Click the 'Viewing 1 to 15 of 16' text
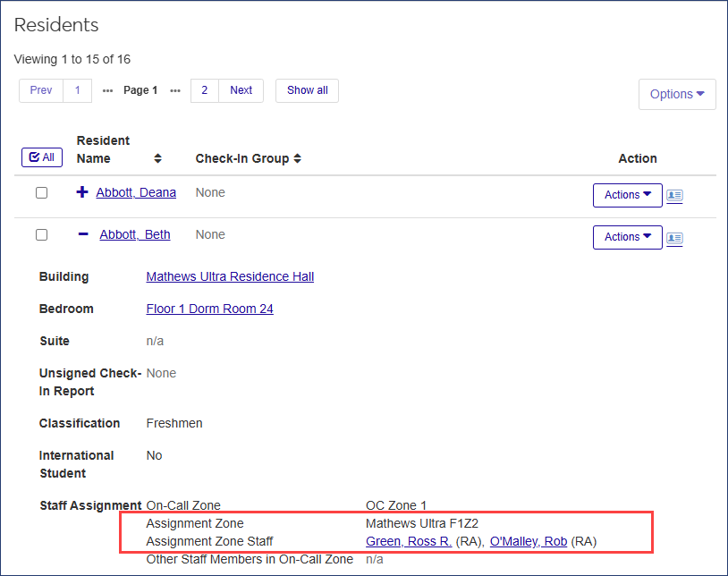The height and width of the screenshot is (576, 728). tap(72, 59)
